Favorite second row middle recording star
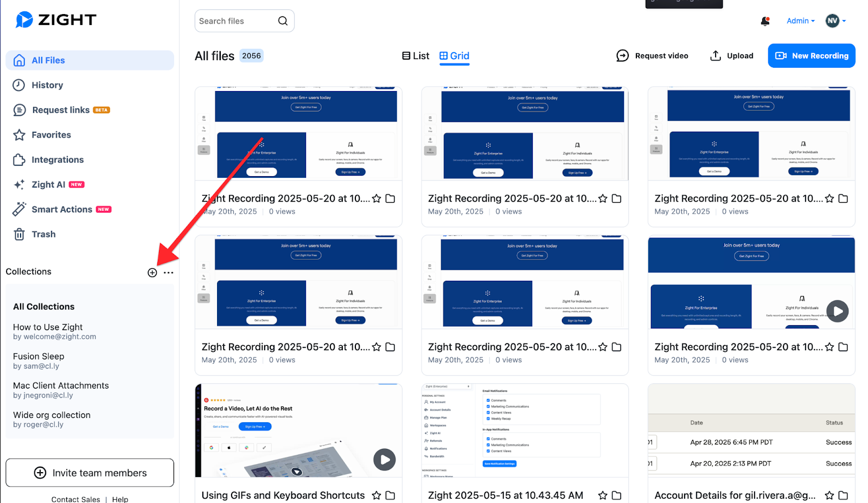The image size is (868, 503). [603, 347]
